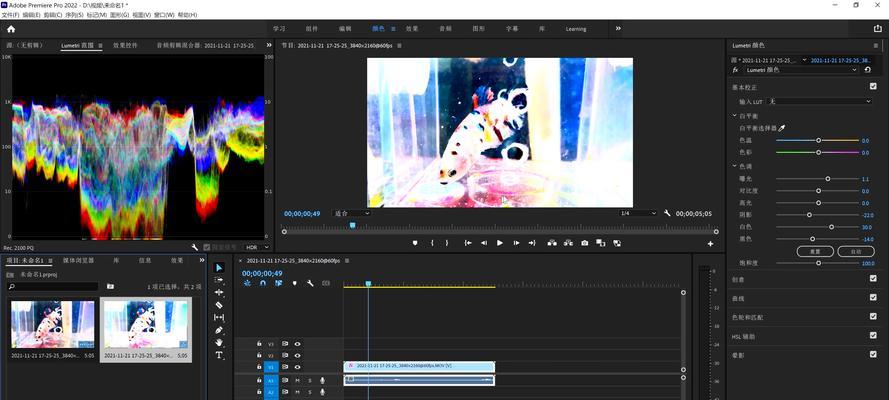Screen dimensions: 889x400
Task: Go to Out point
Action: pyautogui.click(x=532, y=243)
